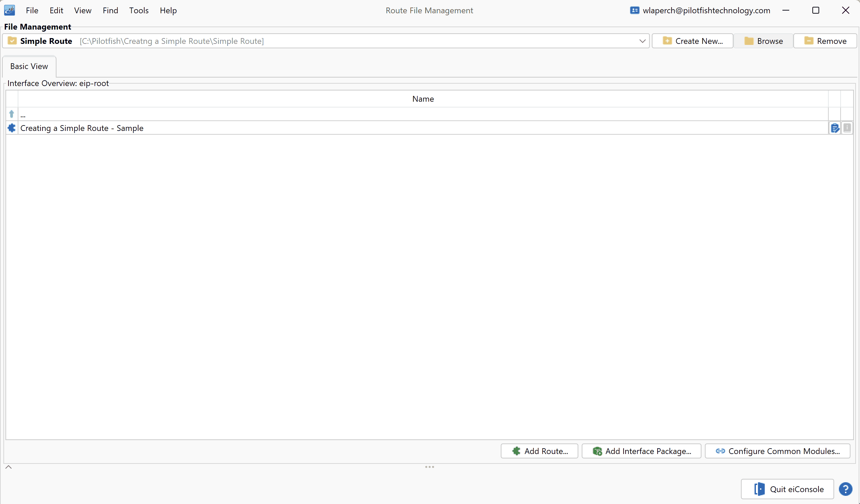Click the Add Route... button

tap(539, 451)
